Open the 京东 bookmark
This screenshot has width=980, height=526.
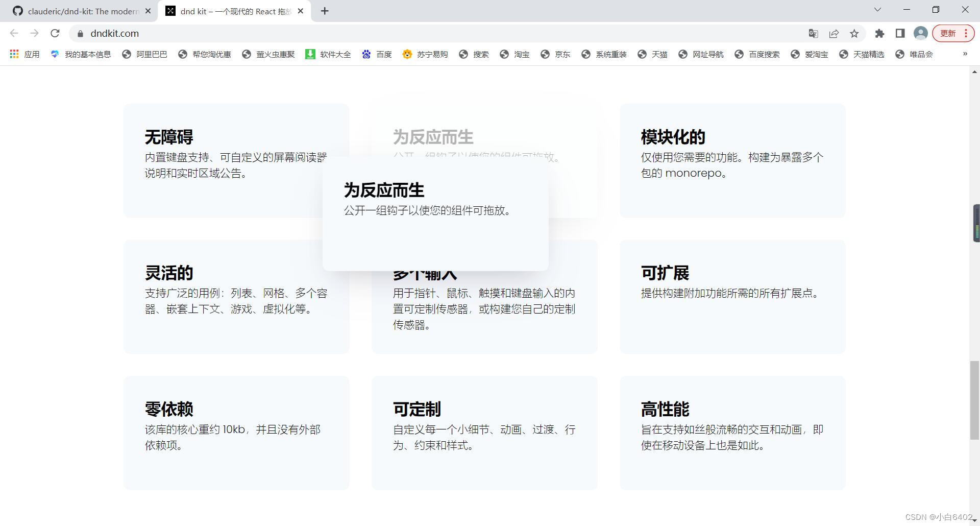555,54
